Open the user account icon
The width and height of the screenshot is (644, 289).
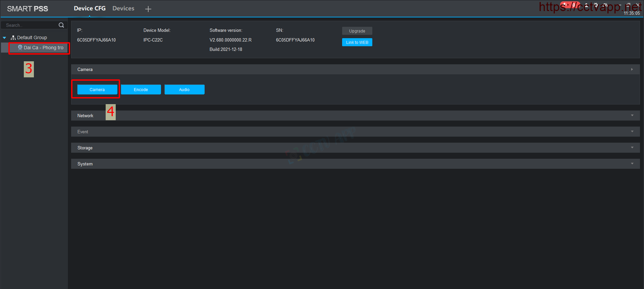(x=586, y=5)
